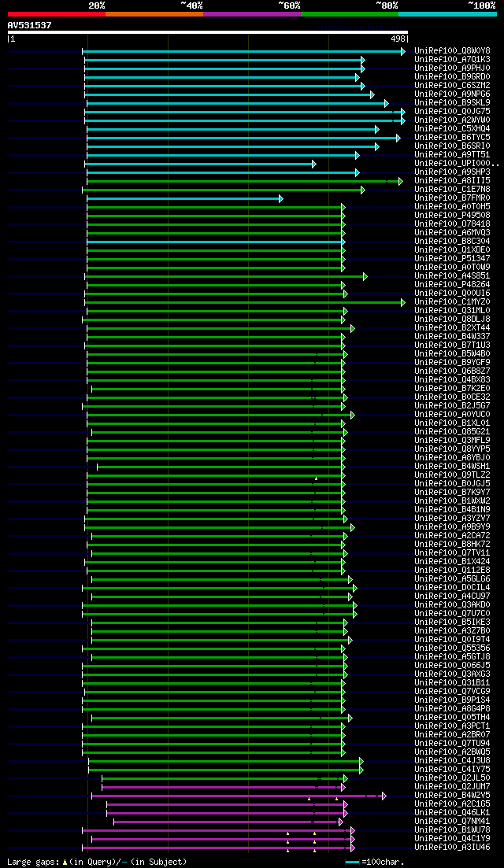
Task: Open hit UniRef100_A7Q1K3
Action: [x=452, y=60]
